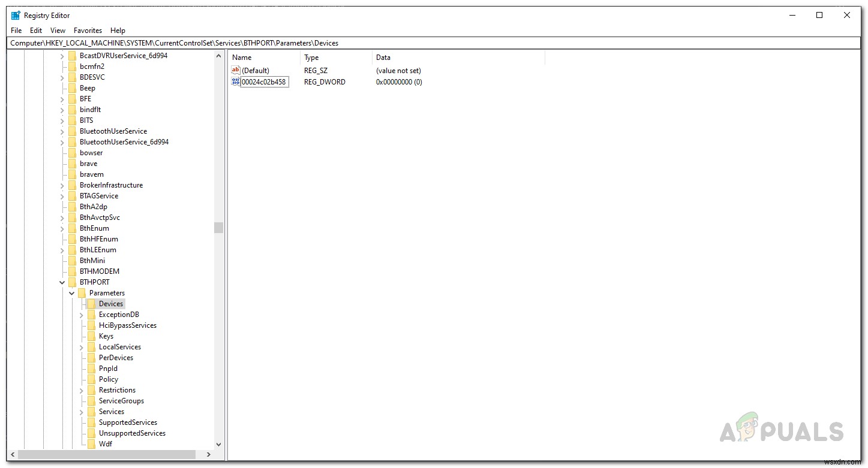The width and height of the screenshot is (868, 468).
Task: Open the Favorites menu
Action: coord(88,31)
